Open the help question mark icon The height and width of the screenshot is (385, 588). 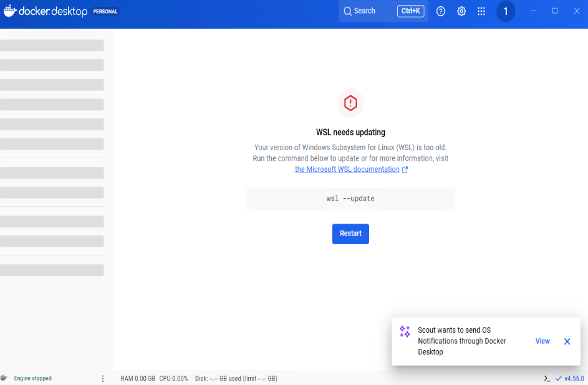(441, 11)
